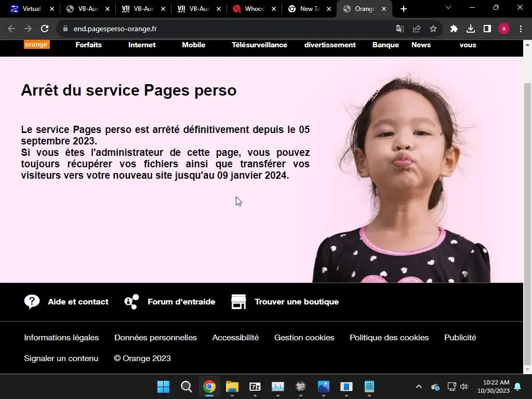Image resolution: width=532 pixels, height=399 pixels.
Task: Click the question mark help icon
Action: click(x=32, y=302)
